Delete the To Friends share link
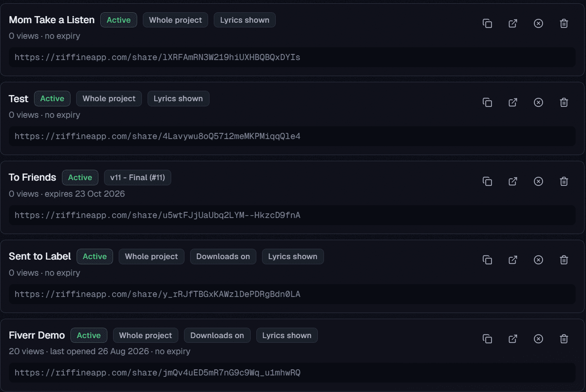Screen dimensions: 586x392 click(564, 181)
